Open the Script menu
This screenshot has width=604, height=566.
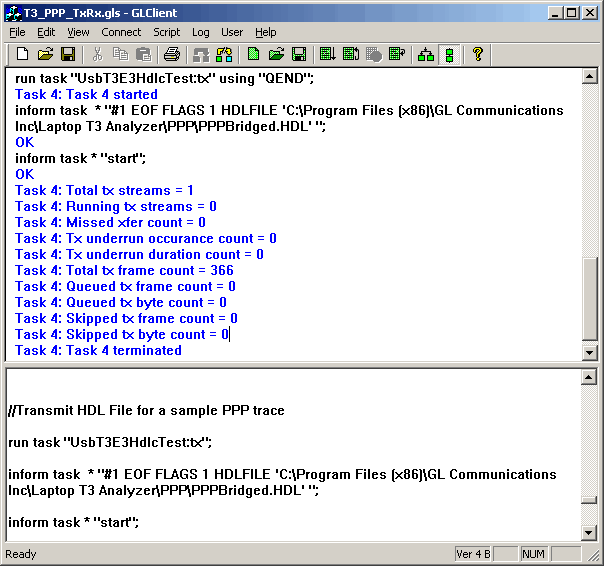pos(166,32)
